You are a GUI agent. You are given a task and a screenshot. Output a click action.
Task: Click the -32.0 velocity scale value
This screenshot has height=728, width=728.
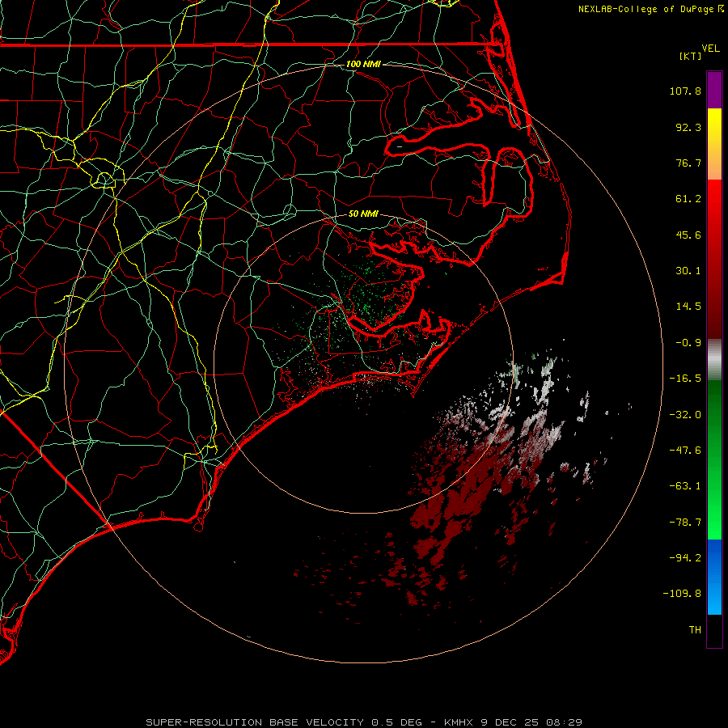pos(685,415)
